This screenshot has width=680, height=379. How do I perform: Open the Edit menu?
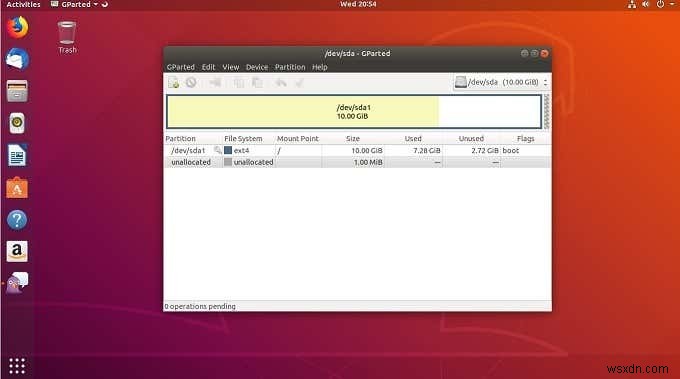pyautogui.click(x=208, y=67)
